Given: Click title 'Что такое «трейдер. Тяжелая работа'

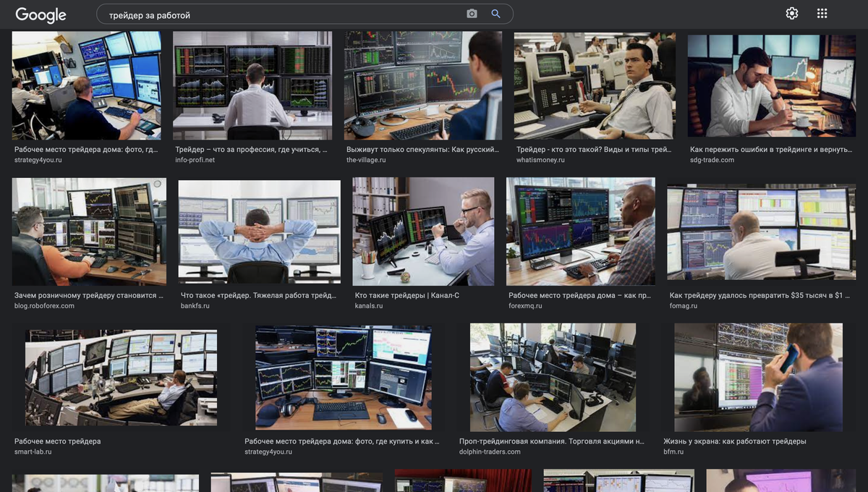Looking at the screenshot, I should pos(258,296).
